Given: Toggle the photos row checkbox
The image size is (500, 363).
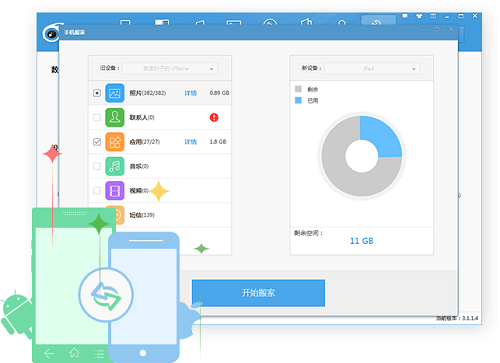Looking at the screenshot, I should point(97,93).
